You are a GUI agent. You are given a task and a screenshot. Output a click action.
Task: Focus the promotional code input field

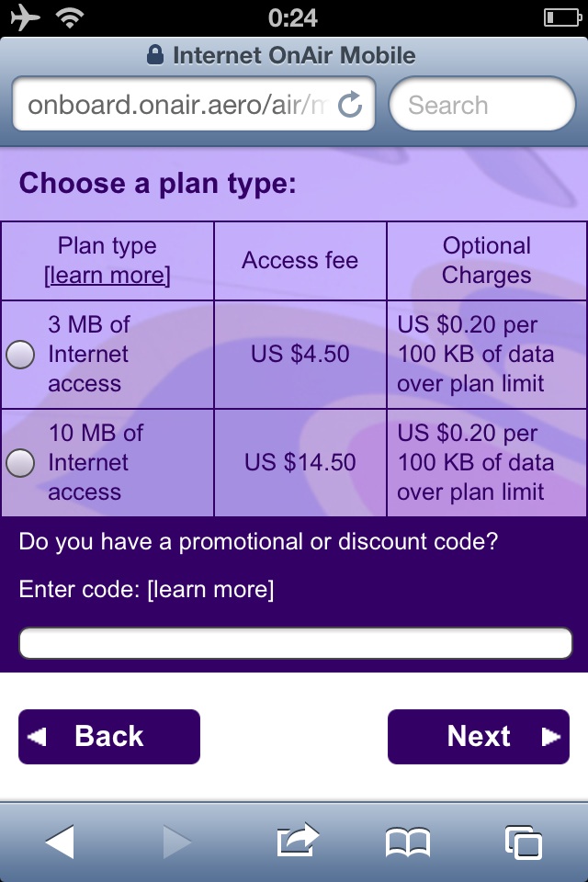click(296, 642)
